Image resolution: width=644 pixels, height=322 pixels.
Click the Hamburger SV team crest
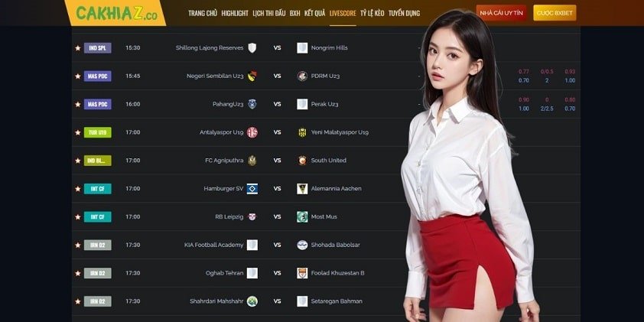pyautogui.click(x=252, y=188)
